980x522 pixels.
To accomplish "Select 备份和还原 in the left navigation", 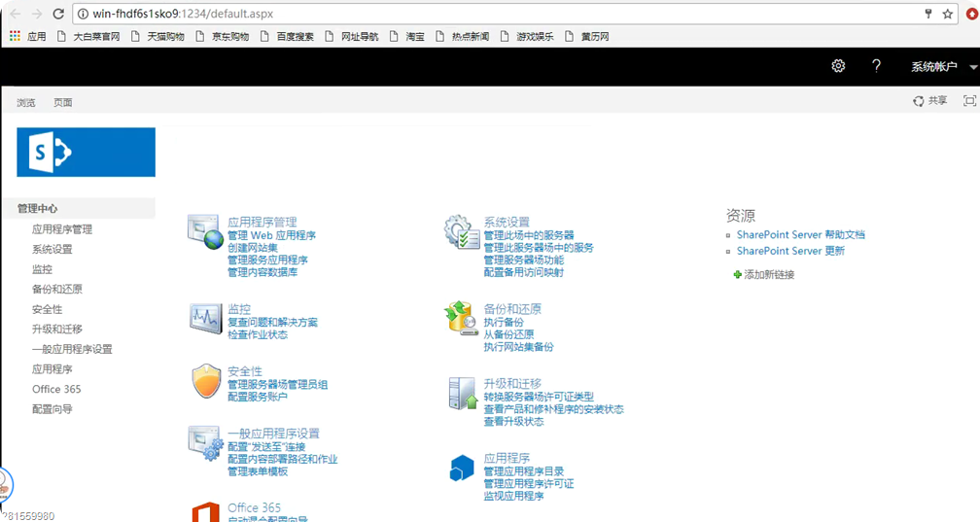I will pos(56,290).
